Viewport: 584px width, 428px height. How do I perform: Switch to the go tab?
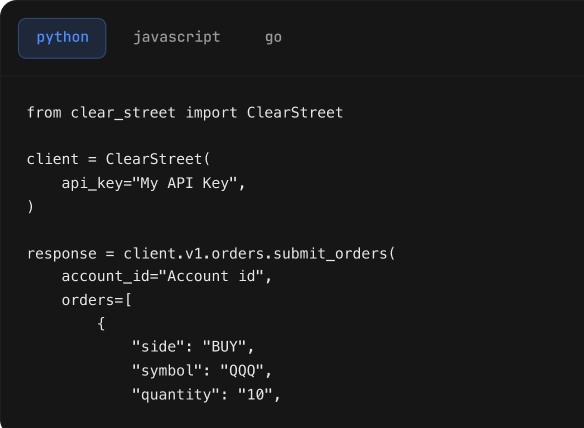click(x=273, y=38)
